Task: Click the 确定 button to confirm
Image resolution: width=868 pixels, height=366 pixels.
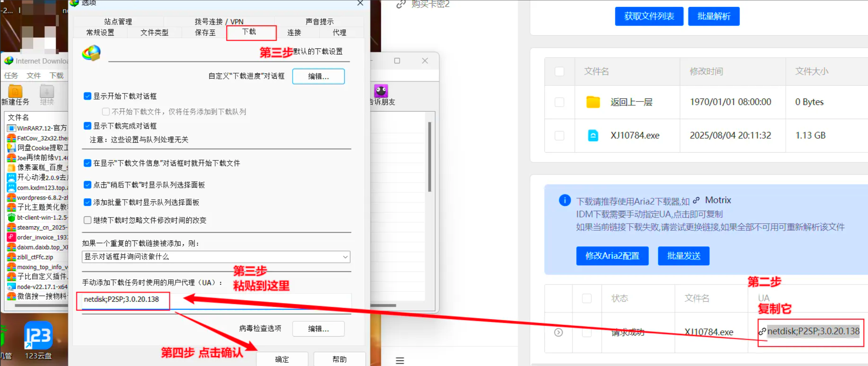Action: click(x=282, y=359)
